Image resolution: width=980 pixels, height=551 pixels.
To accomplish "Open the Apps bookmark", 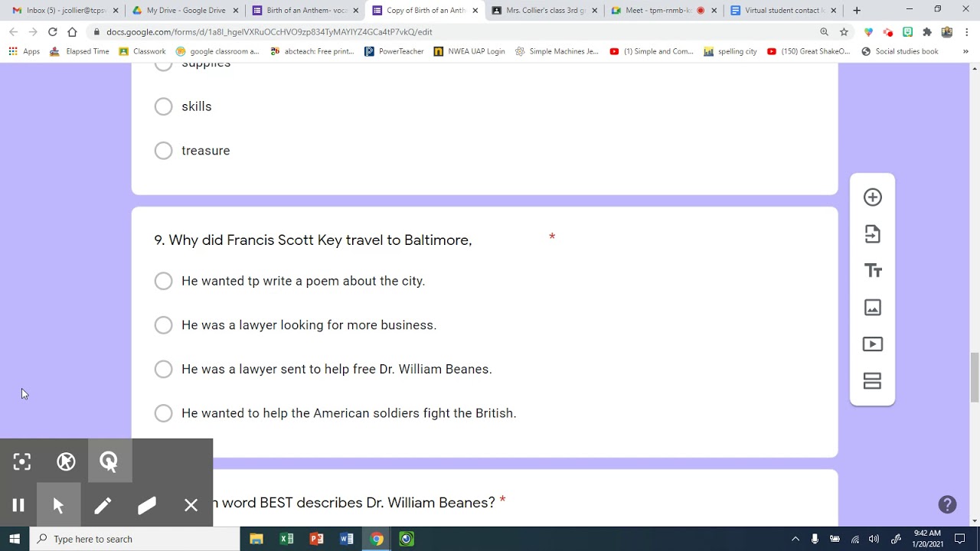I will coord(24,51).
